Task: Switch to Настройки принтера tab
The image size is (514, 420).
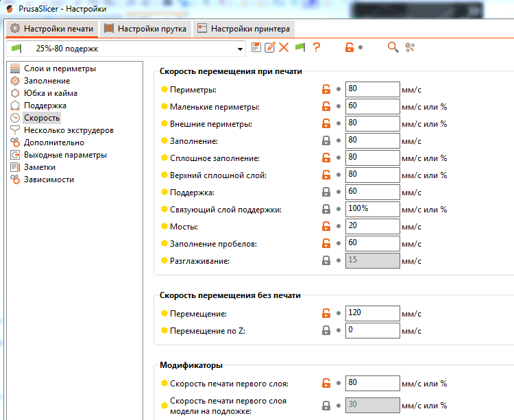Action: pos(243,29)
